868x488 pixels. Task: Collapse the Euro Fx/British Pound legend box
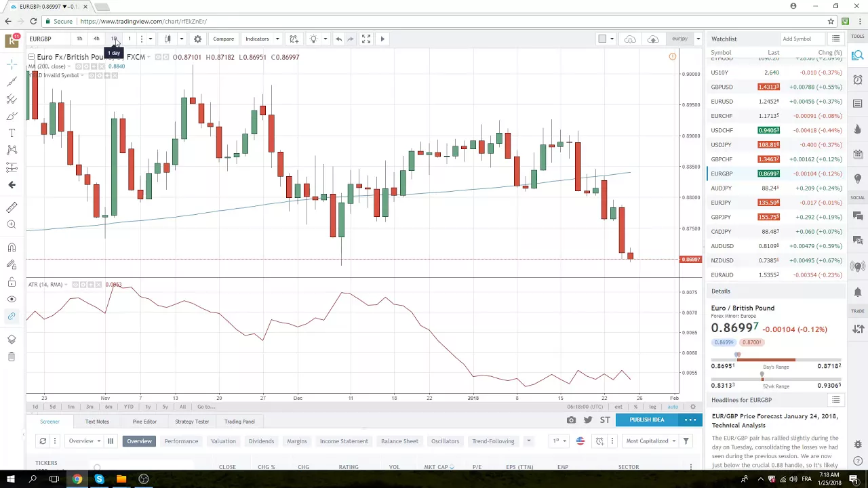31,57
